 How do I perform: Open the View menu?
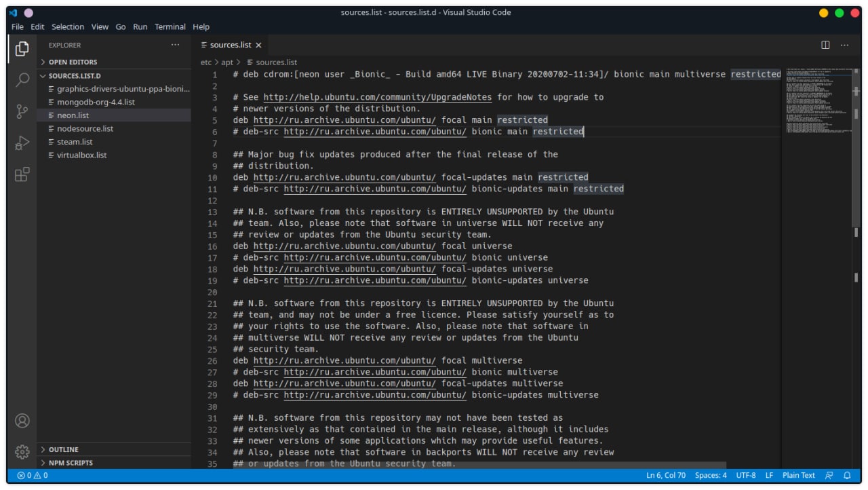[x=100, y=26]
